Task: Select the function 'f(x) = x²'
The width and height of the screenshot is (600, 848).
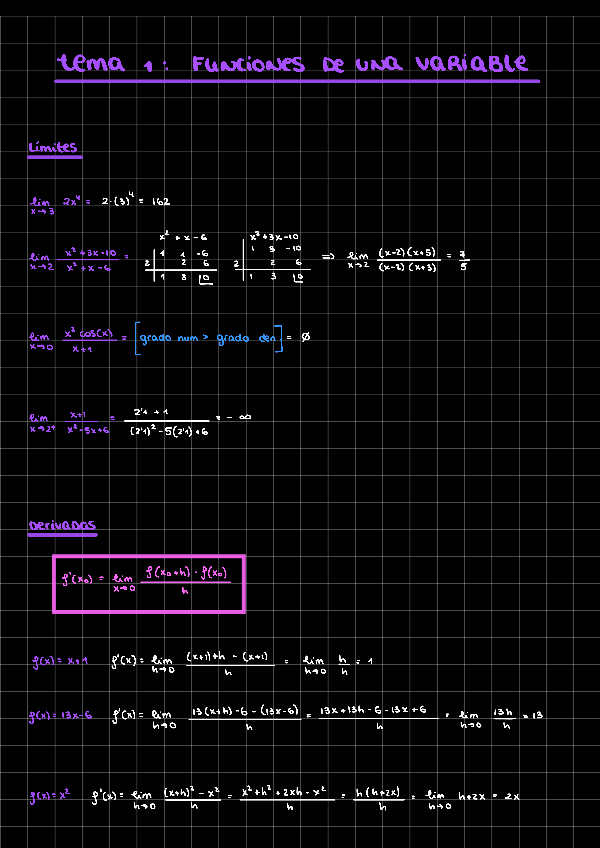Action: [50, 796]
